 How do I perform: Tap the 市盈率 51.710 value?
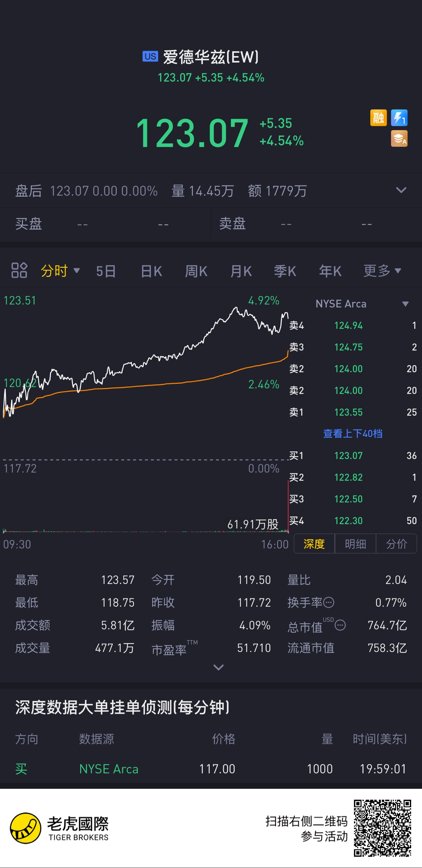[254, 648]
